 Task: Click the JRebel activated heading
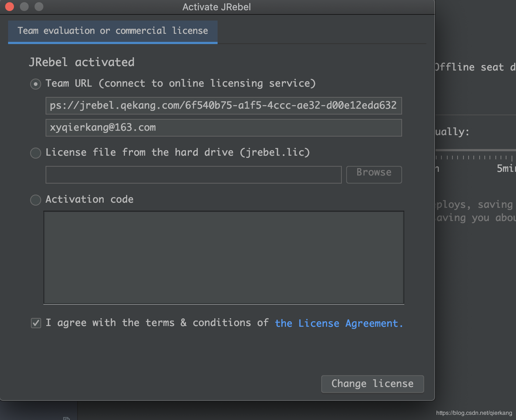(82, 62)
